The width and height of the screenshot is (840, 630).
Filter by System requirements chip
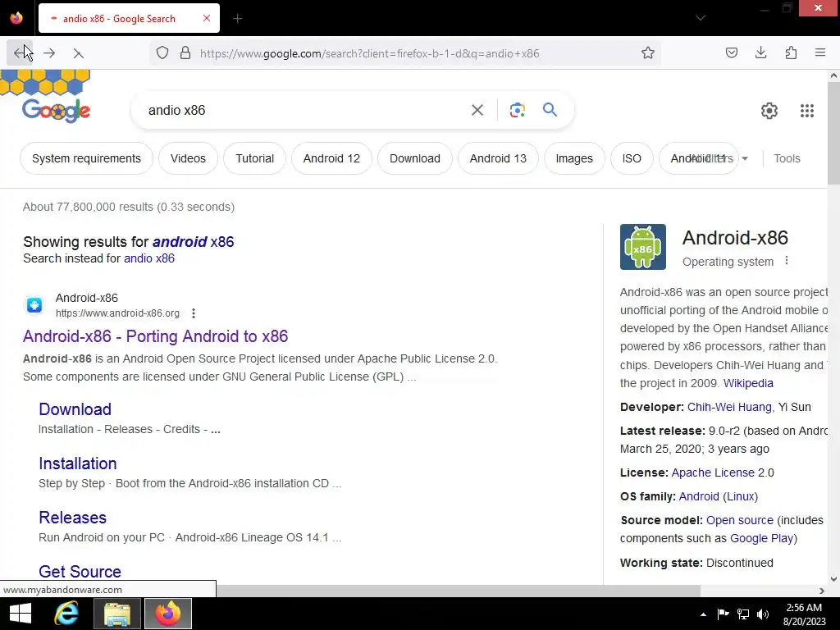86,158
